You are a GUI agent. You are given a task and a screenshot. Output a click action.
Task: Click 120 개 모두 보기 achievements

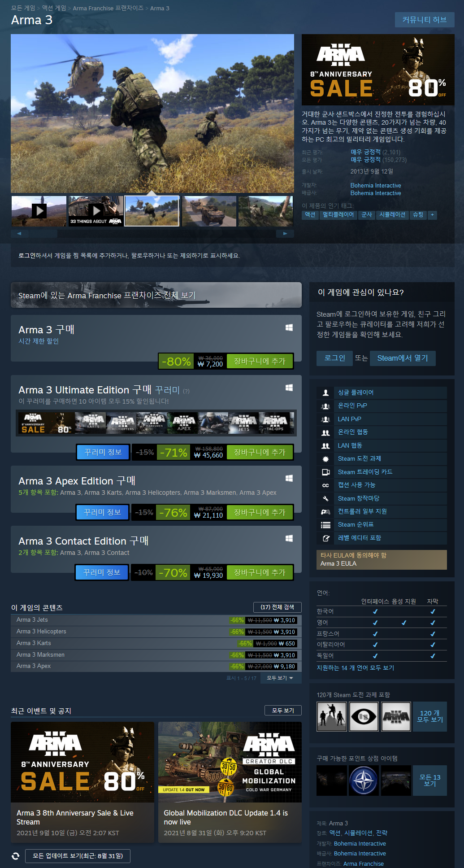(x=430, y=717)
